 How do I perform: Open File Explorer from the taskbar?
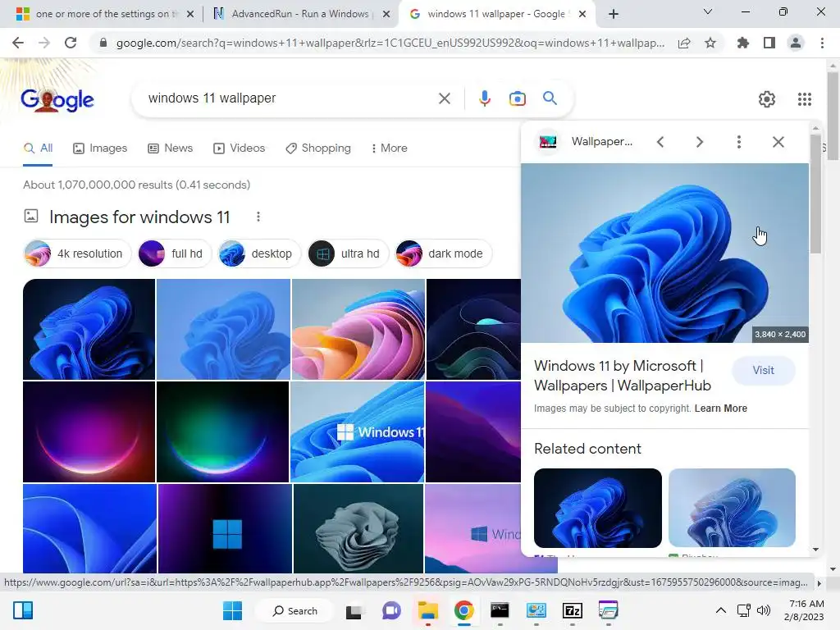click(x=428, y=610)
